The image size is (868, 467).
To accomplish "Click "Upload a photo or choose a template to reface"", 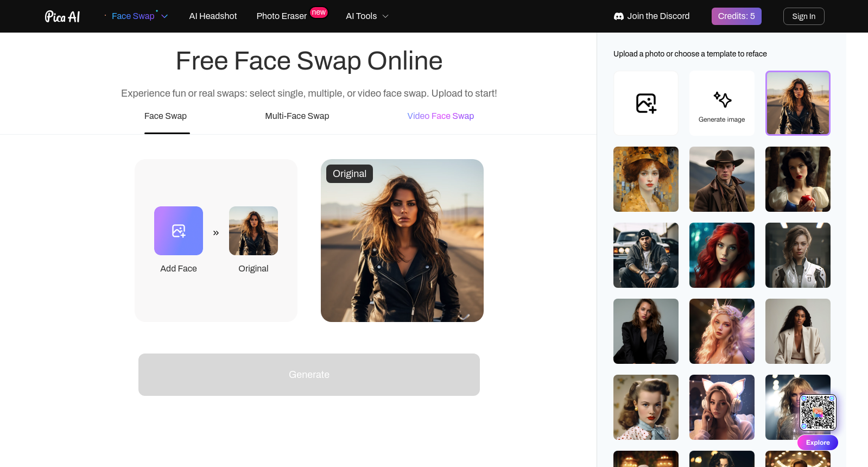I will [x=690, y=54].
